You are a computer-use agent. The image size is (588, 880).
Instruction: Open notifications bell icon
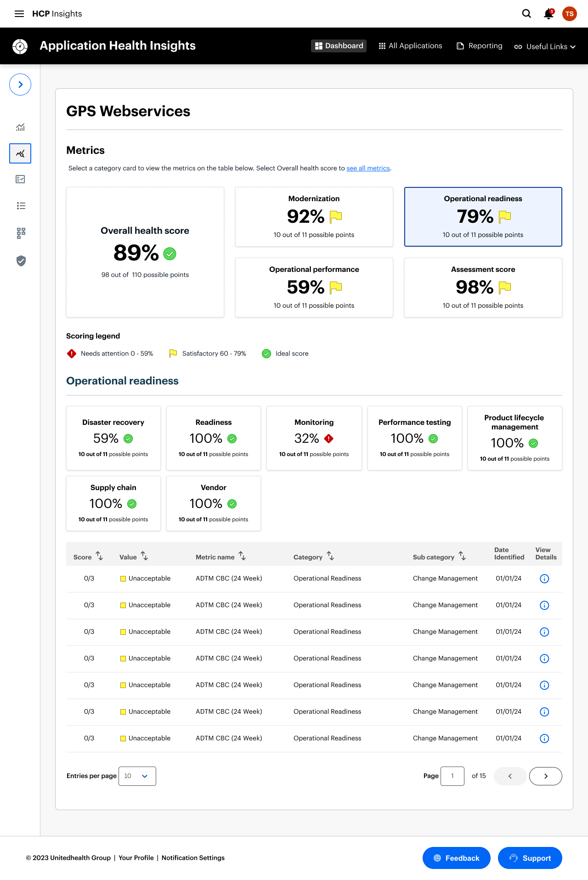pyautogui.click(x=548, y=14)
